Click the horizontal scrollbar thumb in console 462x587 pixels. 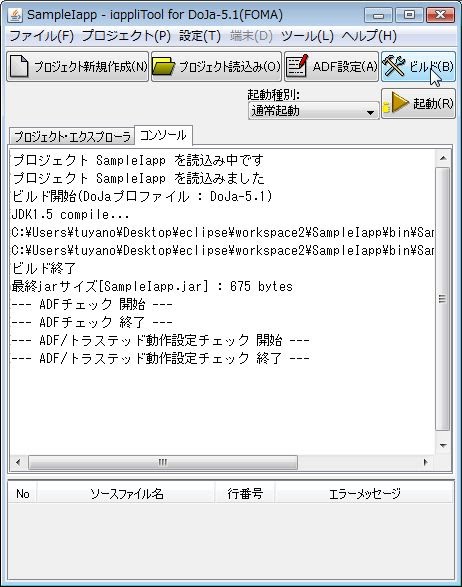(x=163, y=462)
